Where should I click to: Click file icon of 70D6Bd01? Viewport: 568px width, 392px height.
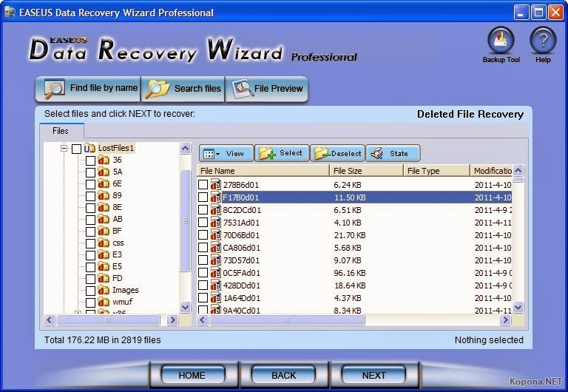(x=215, y=235)
